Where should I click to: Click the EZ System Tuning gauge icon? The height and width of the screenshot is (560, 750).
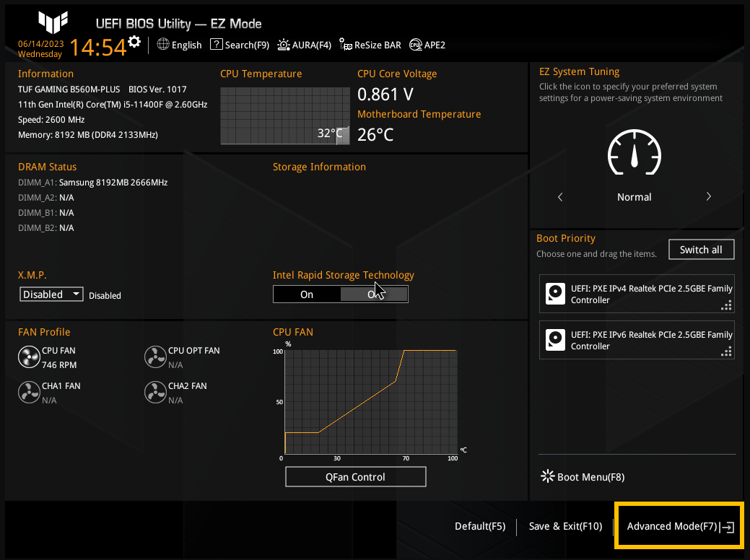(x=635, y=152)
